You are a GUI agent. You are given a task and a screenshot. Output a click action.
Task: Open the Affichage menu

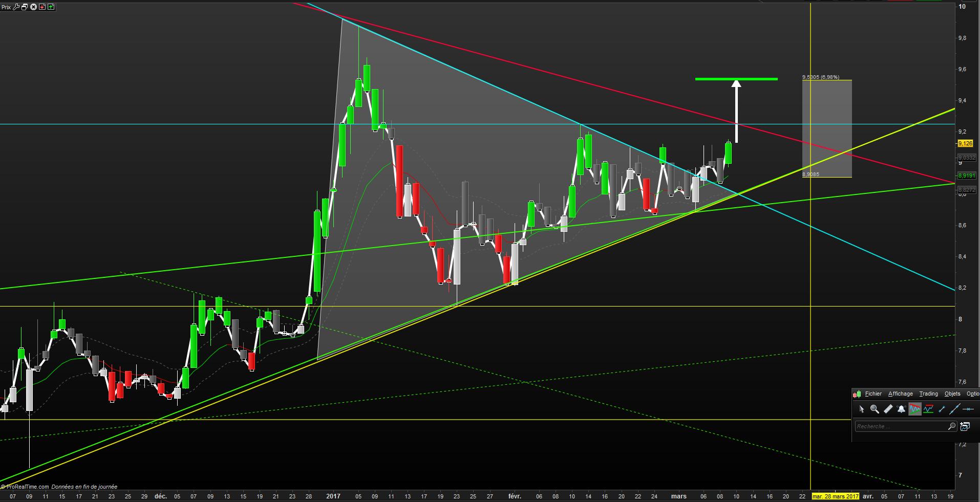[900, 394]
